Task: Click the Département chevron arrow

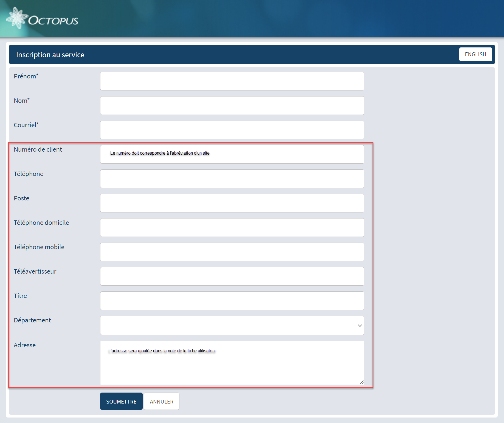Action: point(360,326)
